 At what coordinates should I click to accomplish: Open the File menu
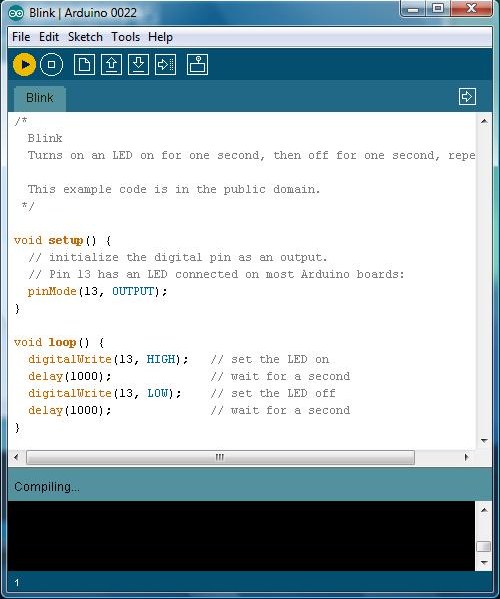pyautogui.click(x=21, y=37)
